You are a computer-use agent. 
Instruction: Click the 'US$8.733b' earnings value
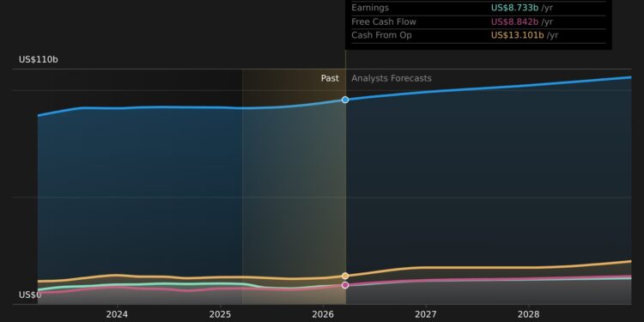514,8
